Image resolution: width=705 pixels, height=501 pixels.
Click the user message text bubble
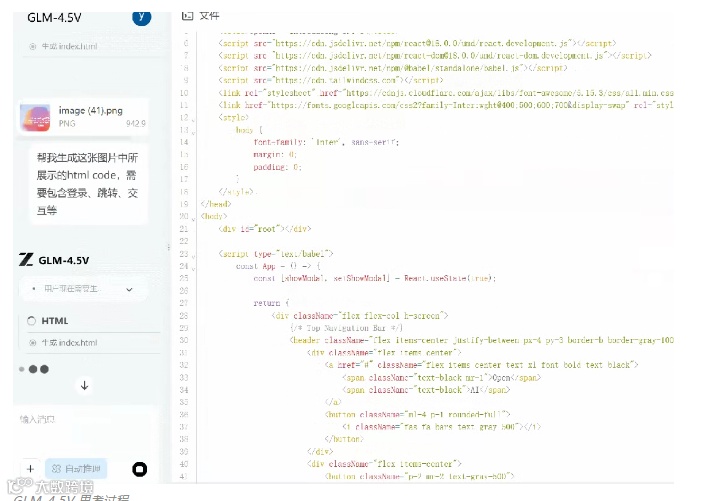click(87, 184)
